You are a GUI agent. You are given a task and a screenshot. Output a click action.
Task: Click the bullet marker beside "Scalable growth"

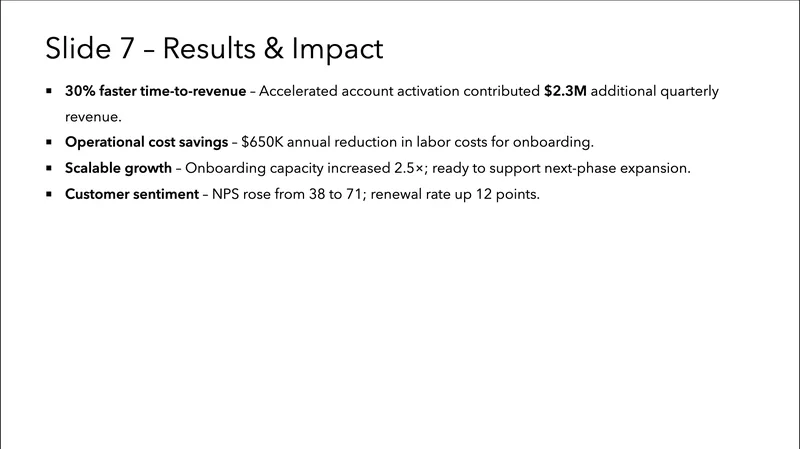click(x=49, y=168)
